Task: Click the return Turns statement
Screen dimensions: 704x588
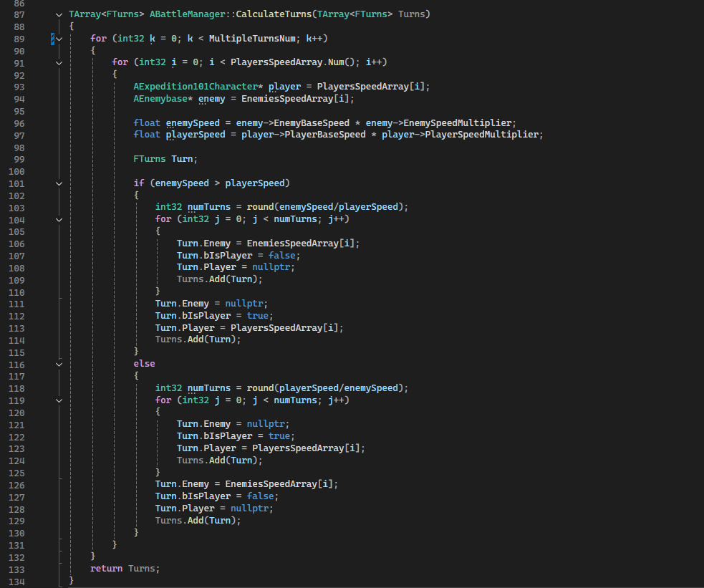Action: click(x=125, y=569)
